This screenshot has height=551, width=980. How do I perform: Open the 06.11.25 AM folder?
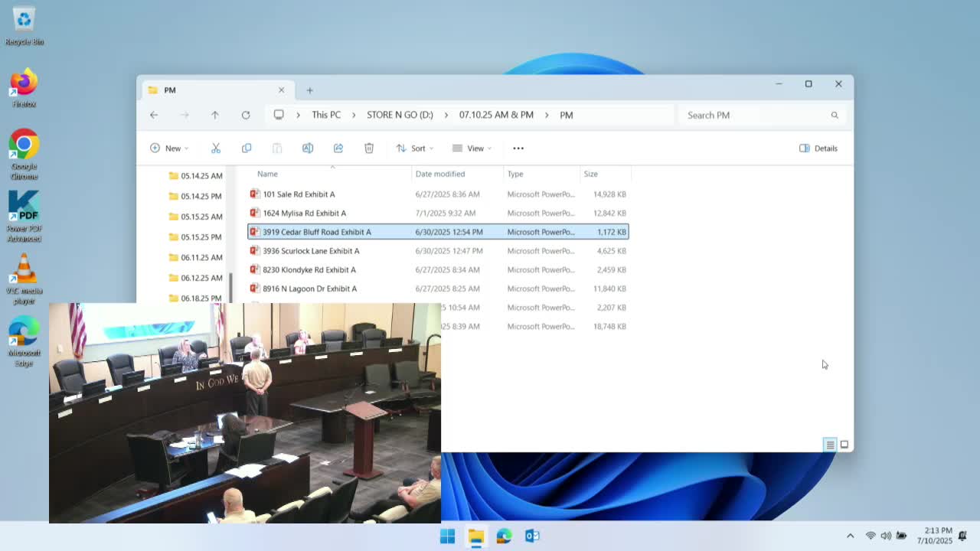point(195,257)
